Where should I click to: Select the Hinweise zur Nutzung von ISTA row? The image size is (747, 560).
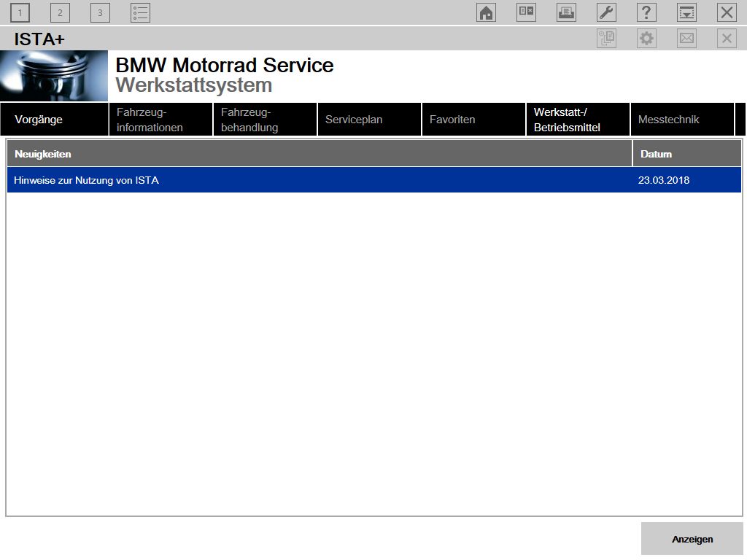374,180
